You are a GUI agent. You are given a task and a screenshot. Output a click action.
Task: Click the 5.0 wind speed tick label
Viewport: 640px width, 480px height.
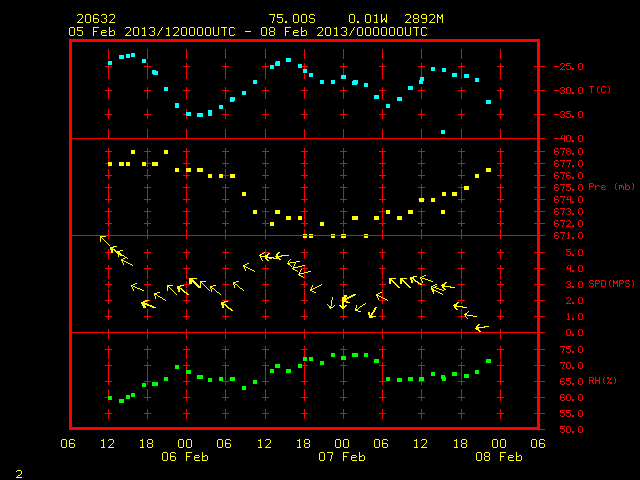[574, 253]
